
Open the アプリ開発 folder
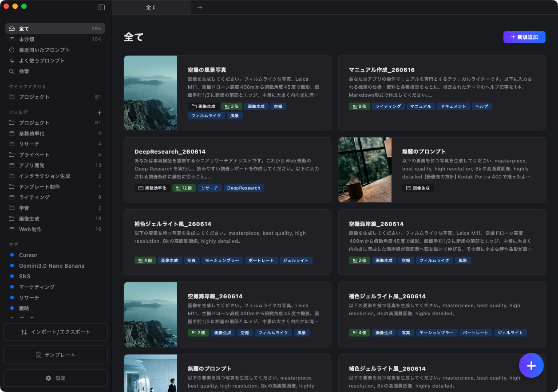[55, 165]
